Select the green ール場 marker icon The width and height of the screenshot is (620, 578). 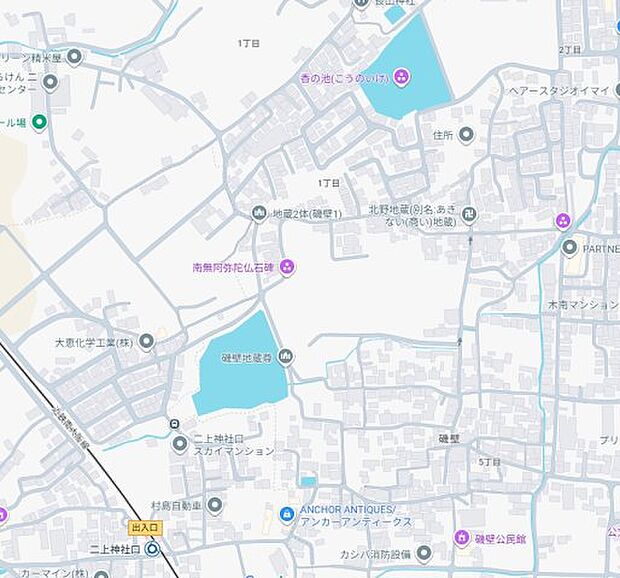pyautogui.click(x=40, y=123)
